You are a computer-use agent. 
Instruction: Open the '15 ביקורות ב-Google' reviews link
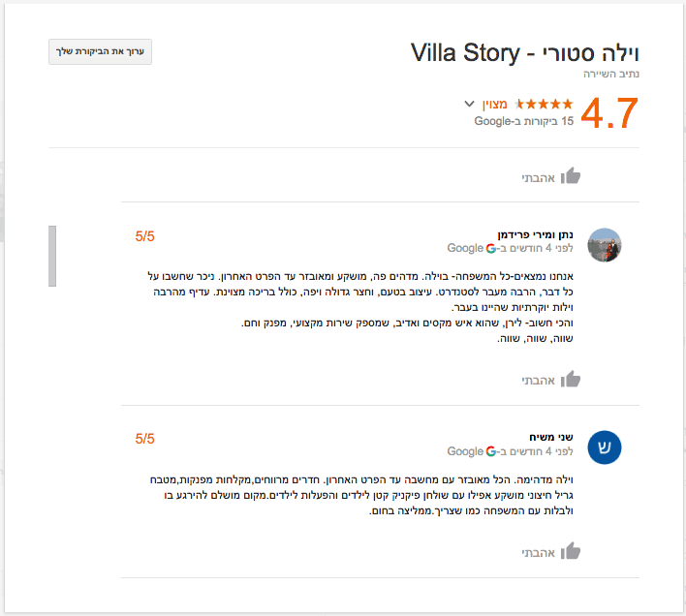tap(523, 122)
